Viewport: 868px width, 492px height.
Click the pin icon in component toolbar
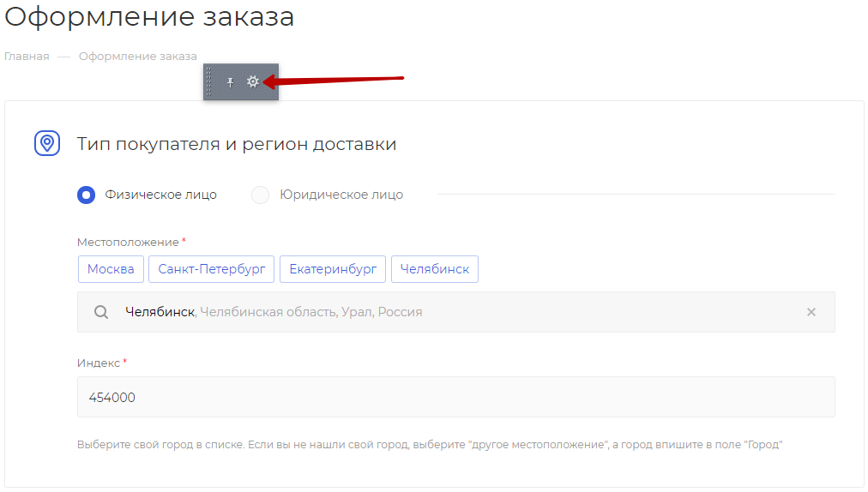click(x=230, y=82)
